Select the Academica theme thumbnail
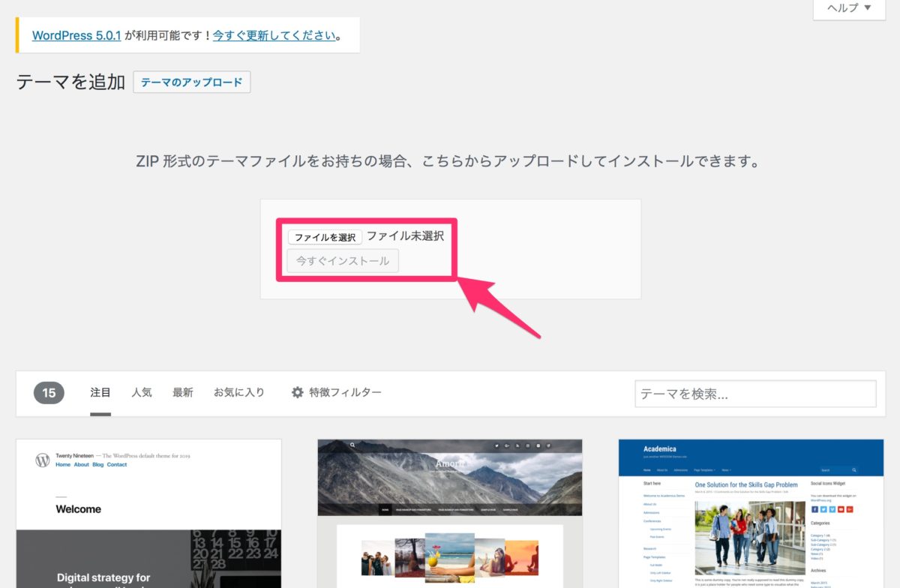 751,514
